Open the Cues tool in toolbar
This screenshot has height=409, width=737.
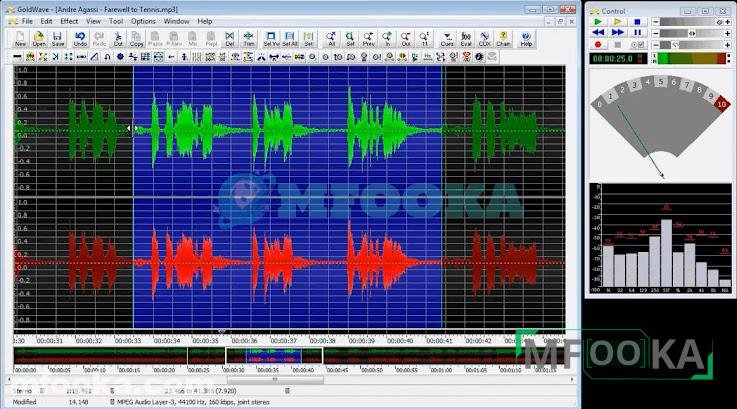point(446,38)
